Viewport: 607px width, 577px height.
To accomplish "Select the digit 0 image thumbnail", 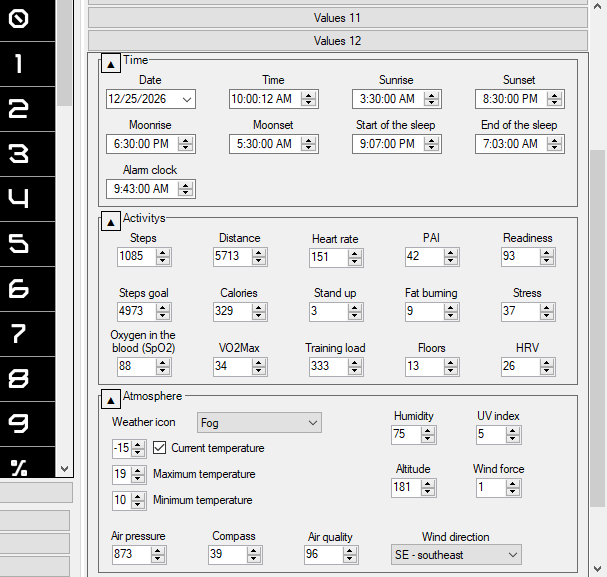I will 27,19.
